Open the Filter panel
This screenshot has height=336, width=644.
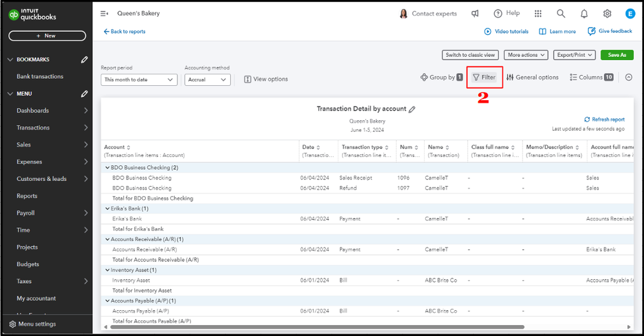(484, 78)
